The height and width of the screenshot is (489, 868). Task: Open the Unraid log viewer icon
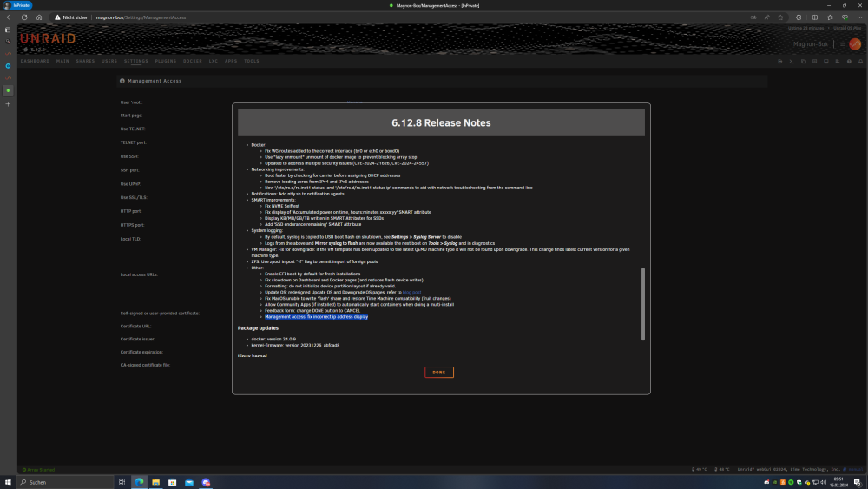pyautogui.click(x=837, y=62)
